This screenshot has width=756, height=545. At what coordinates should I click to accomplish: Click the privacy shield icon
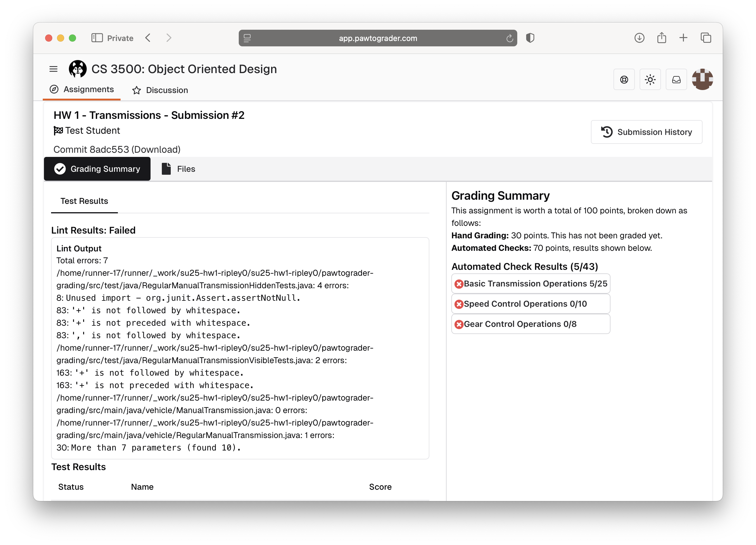click(x=530, y=38)
